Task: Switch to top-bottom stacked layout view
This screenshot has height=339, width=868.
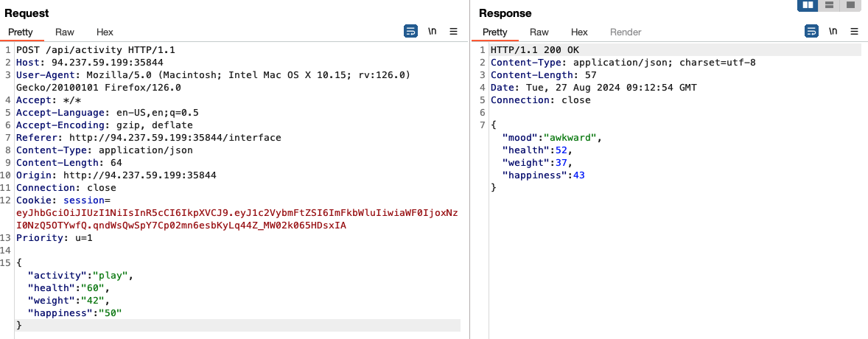Action: pos(829,5)
